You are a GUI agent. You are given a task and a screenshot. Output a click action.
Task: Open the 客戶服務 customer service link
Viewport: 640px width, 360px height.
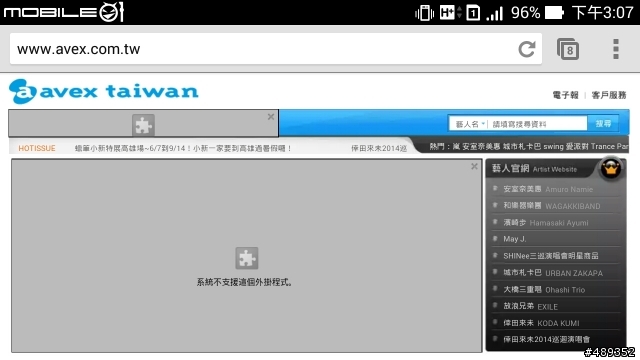[x=609, y=95]
